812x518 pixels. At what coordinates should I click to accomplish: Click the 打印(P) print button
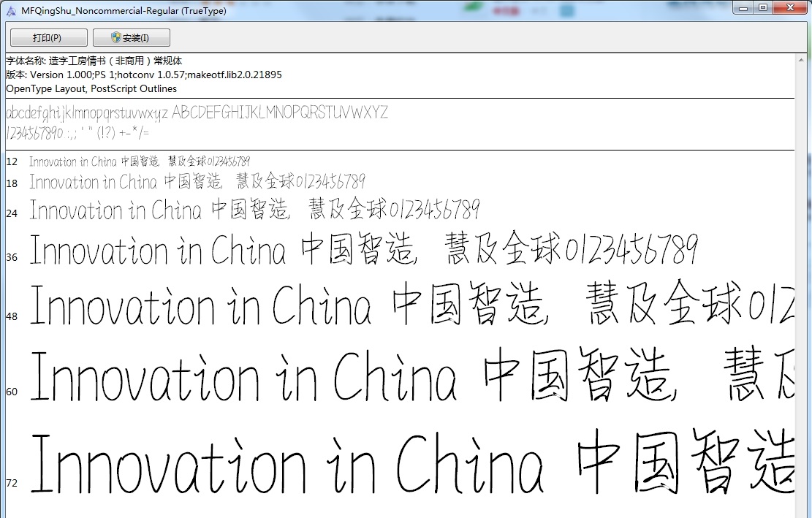pos(48,37)
